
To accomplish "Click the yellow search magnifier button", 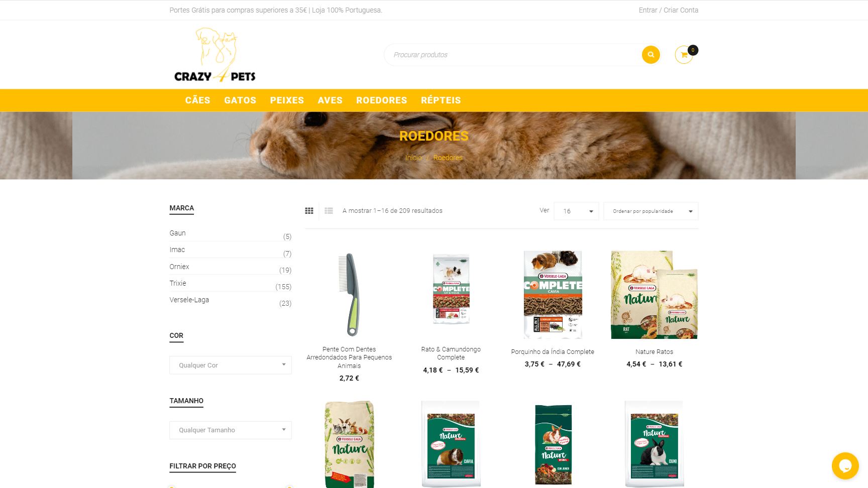I will (650, 55).
